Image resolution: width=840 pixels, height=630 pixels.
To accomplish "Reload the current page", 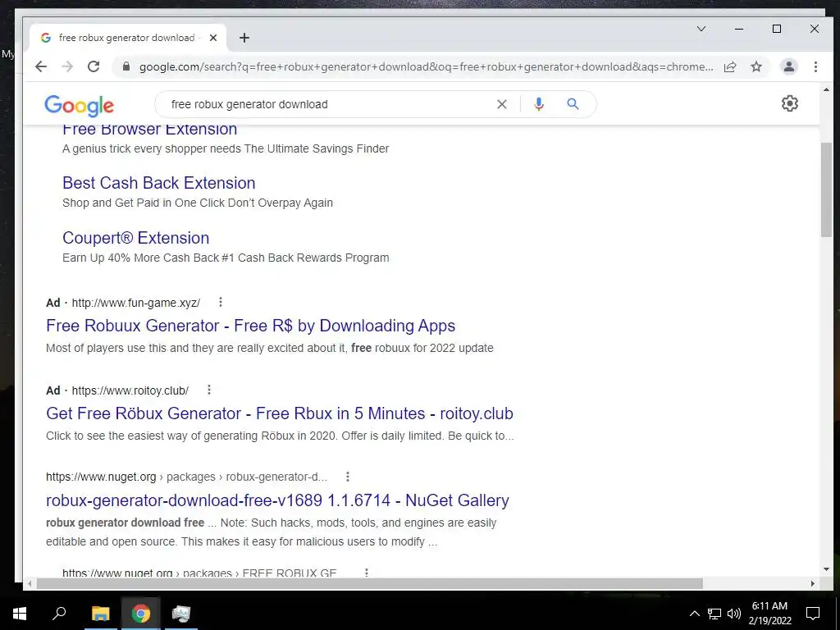I will 94,66.
